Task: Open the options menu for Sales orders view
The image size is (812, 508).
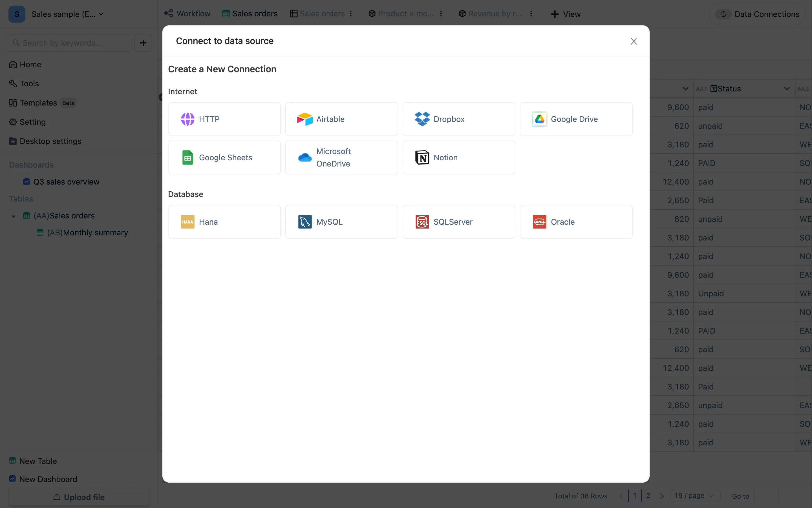Action: click(351, 14)
